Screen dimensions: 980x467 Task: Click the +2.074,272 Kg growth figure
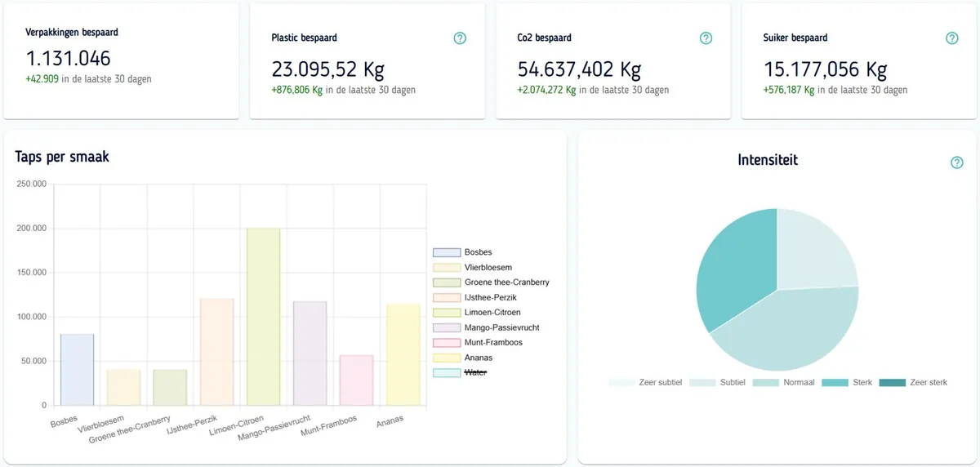[546, 90]
